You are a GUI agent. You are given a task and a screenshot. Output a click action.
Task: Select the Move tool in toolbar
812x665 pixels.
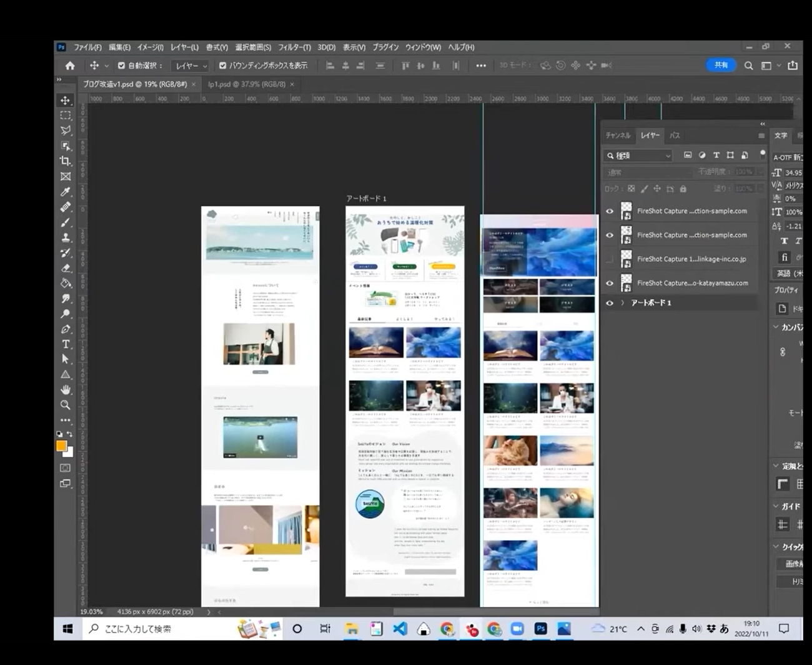point(66,101)
